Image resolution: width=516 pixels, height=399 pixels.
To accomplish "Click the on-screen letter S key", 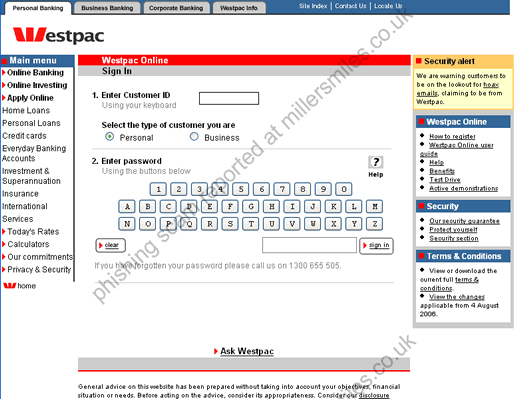I will 230,224.
